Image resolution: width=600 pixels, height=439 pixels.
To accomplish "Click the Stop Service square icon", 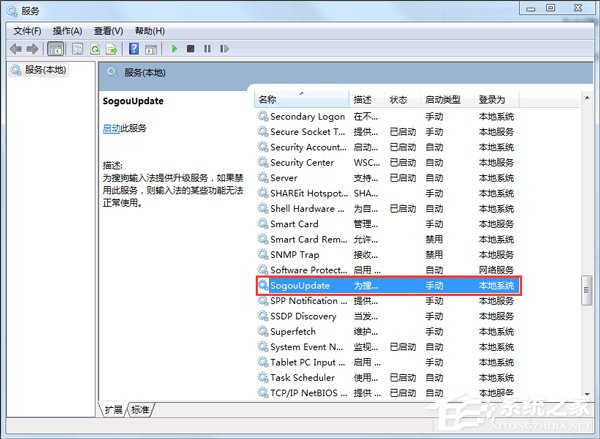I will tap(191, 49).
